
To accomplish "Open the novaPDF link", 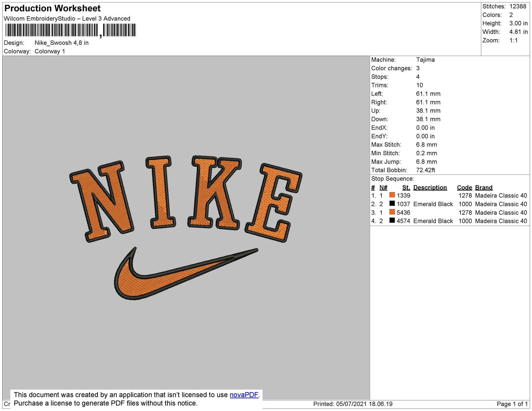I will point(244,395).
